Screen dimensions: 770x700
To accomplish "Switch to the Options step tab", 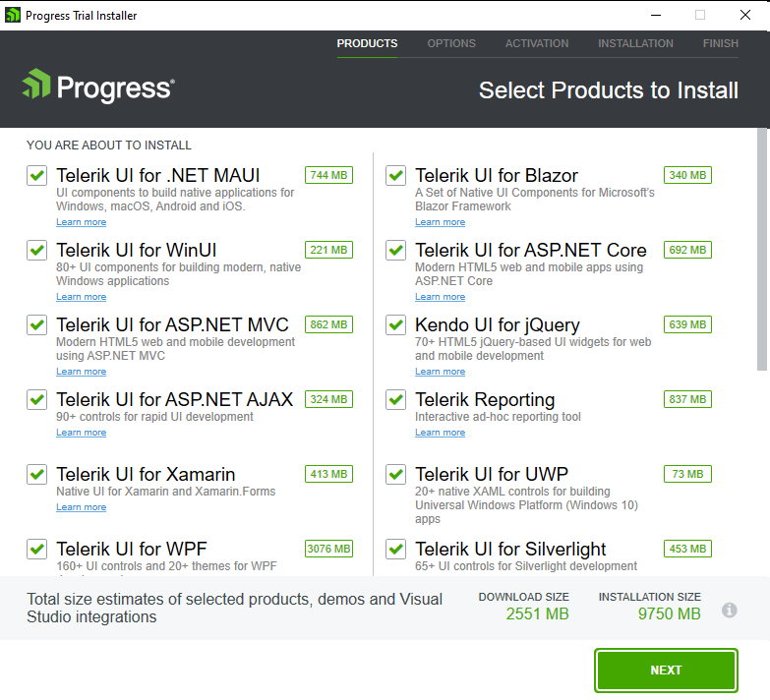I will [451, 43].
